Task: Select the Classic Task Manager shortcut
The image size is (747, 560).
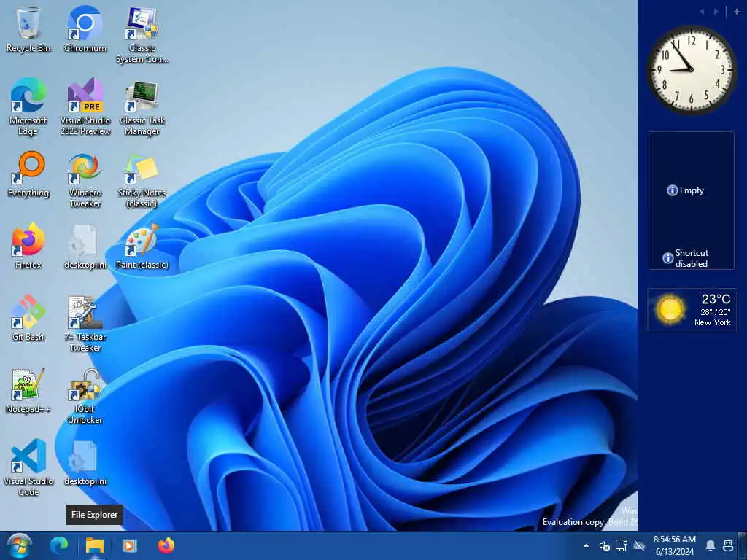Action: [142, 106]
